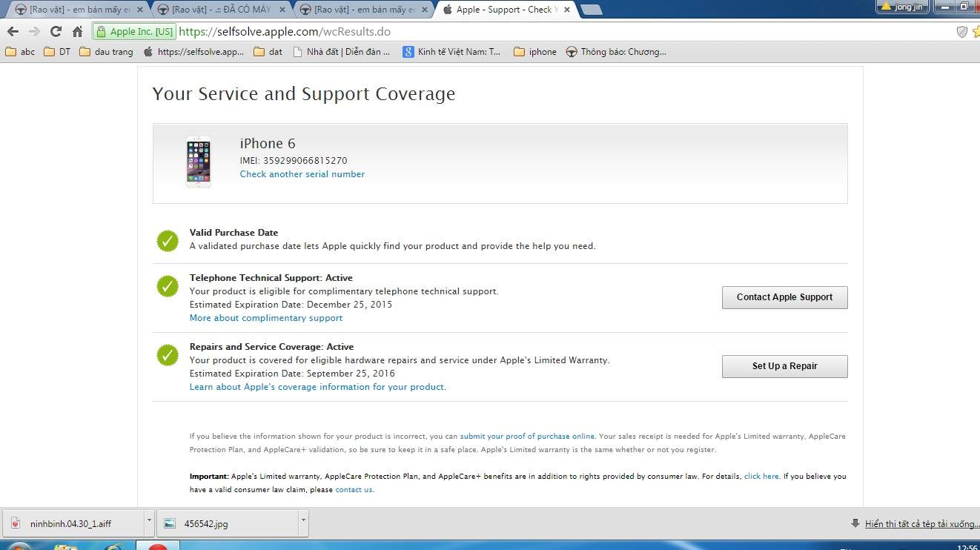
Task: Reload the page with the refresh icon
Action: click(56, 31)
